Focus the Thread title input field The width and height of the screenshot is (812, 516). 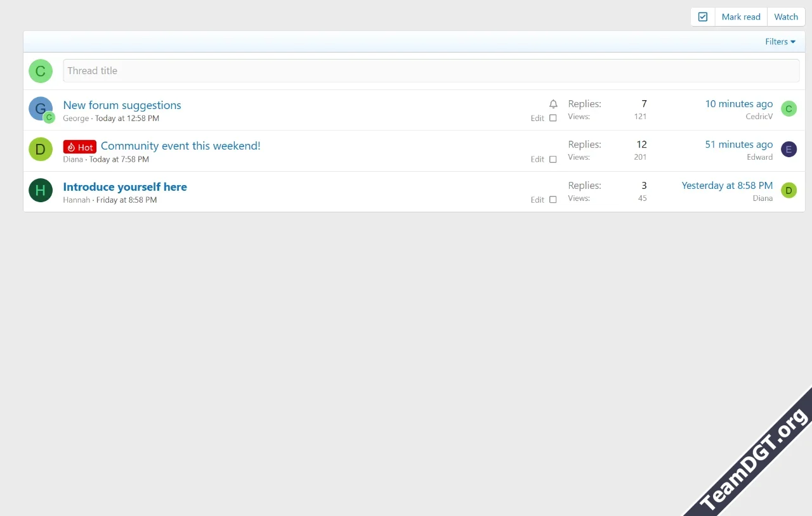(x=431, y=71)
